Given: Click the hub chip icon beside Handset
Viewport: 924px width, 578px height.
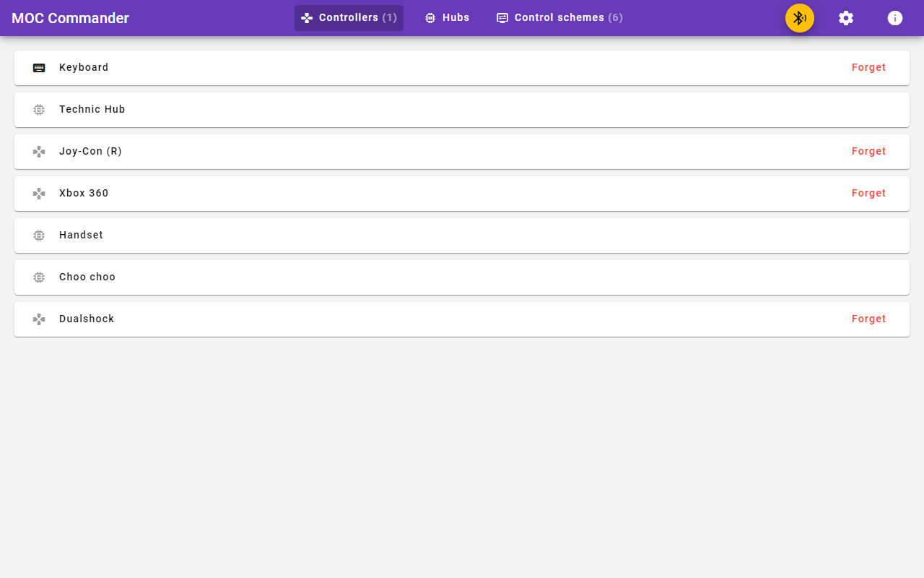Looking at the screenshot, I should [x=39, y=236].
